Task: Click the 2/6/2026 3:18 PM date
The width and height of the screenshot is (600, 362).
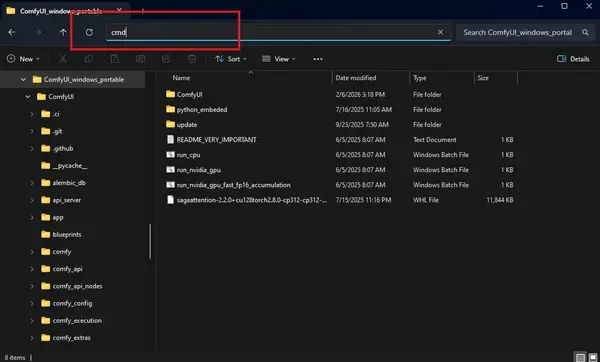Action: [x=360, y=95]
